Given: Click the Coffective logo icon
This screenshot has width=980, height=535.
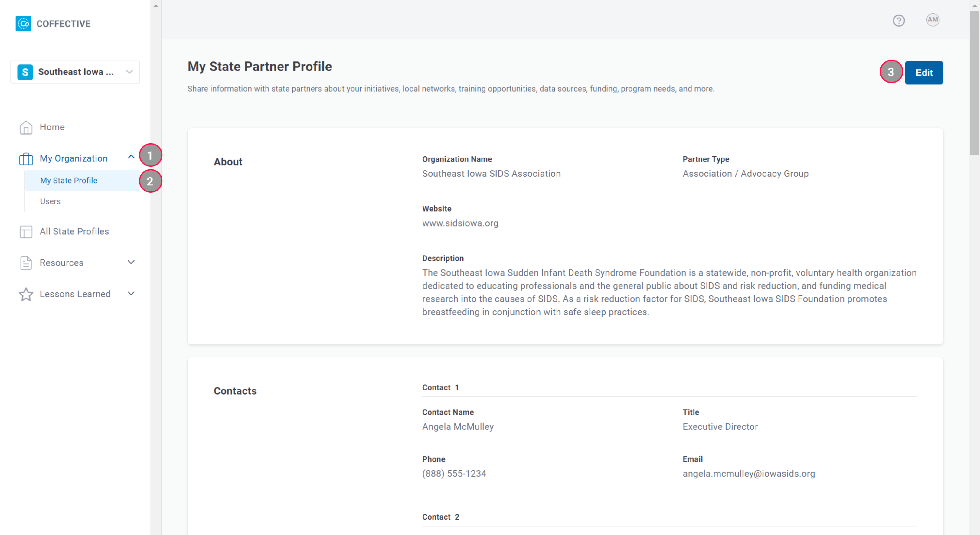Looking at the screenshot, I should coord(23,24).
